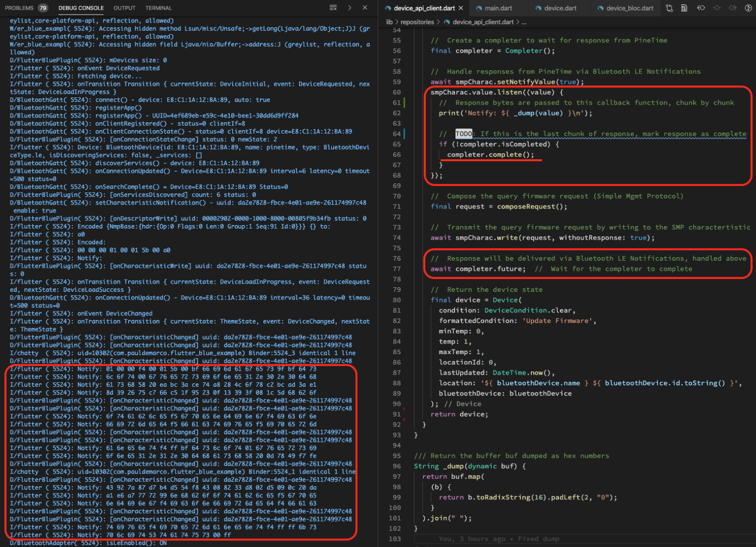Expand the 'lib' breadcrumb folder
Viewport: 756px width, 547px height.
389,22
